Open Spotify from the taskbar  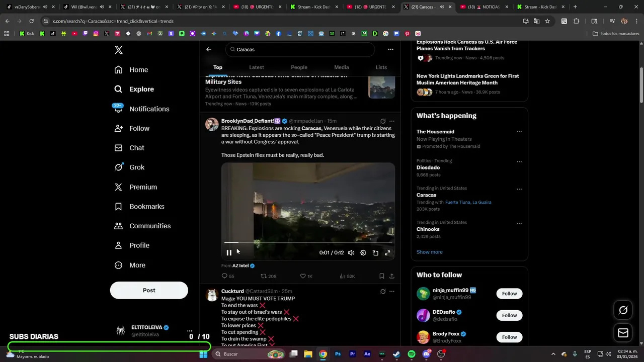[412, 354]
